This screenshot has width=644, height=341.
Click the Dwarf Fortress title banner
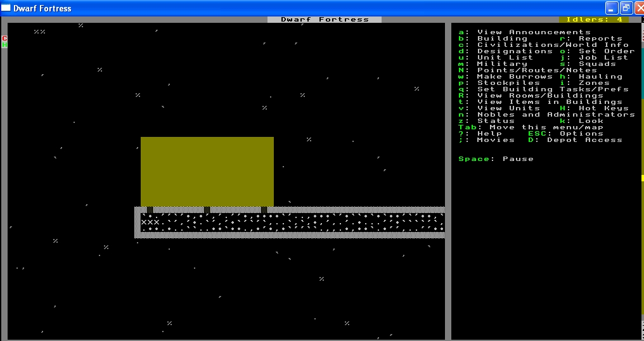pyautogui.click(x=325, y=19)
